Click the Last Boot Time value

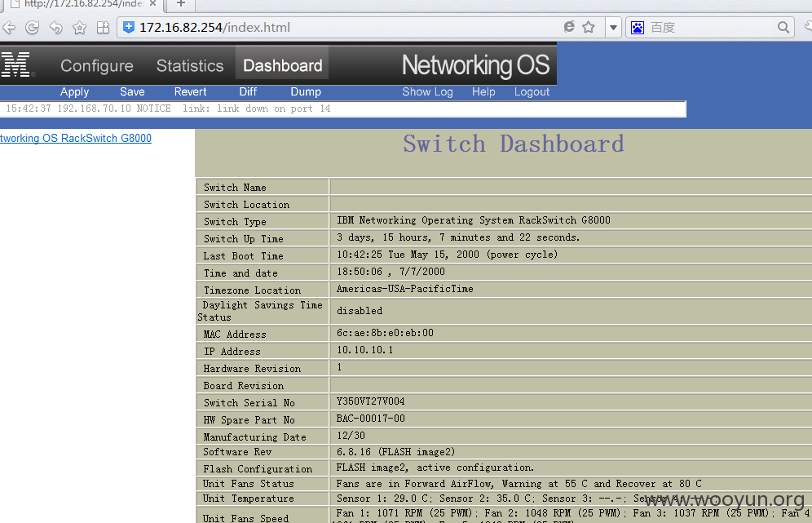click(x=447, y=255)
